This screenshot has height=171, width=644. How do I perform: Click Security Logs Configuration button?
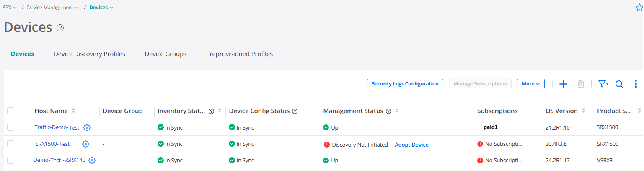(405, 84)
